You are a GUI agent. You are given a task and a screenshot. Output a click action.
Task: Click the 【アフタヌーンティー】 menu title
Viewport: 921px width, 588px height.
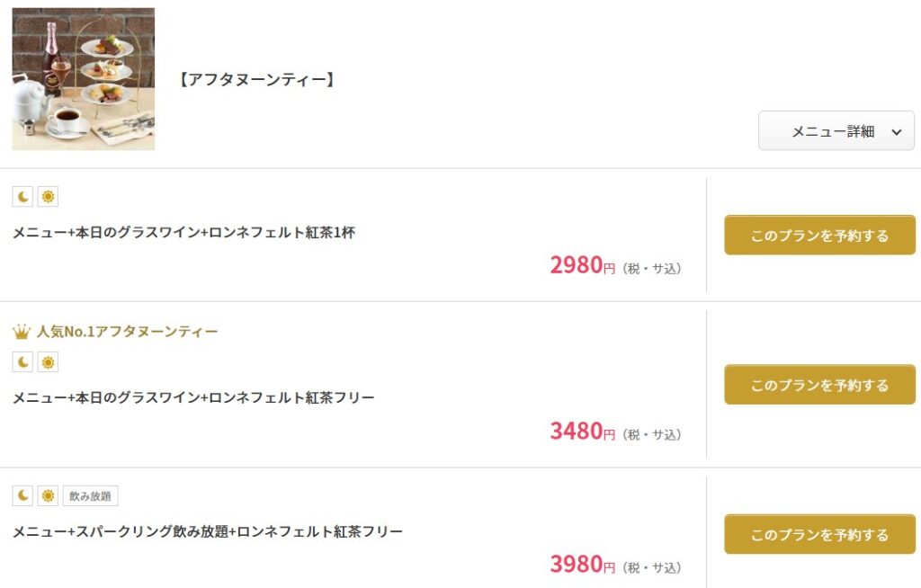point(256,80)
